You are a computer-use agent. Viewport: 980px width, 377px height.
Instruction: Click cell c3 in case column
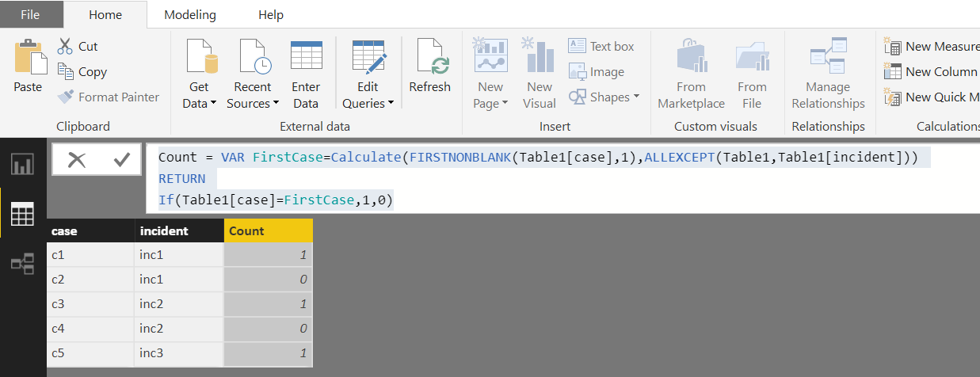point(90,303)
